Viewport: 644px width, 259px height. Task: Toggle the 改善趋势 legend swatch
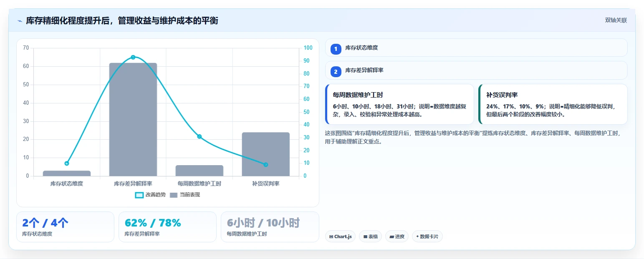[139, 195]
